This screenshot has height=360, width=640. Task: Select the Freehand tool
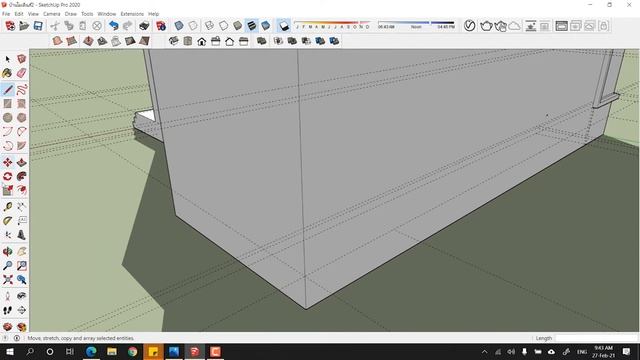point(22,89)
